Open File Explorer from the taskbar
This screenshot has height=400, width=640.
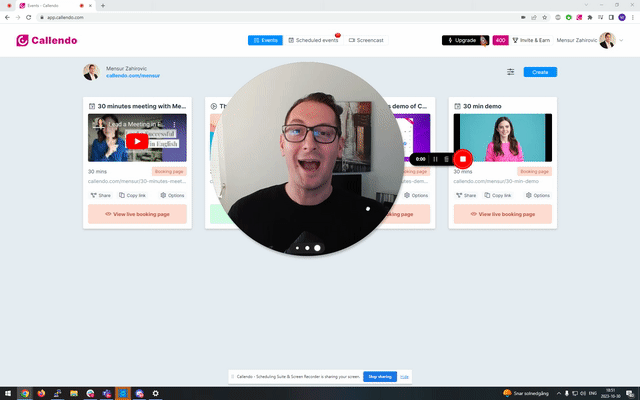74,393
